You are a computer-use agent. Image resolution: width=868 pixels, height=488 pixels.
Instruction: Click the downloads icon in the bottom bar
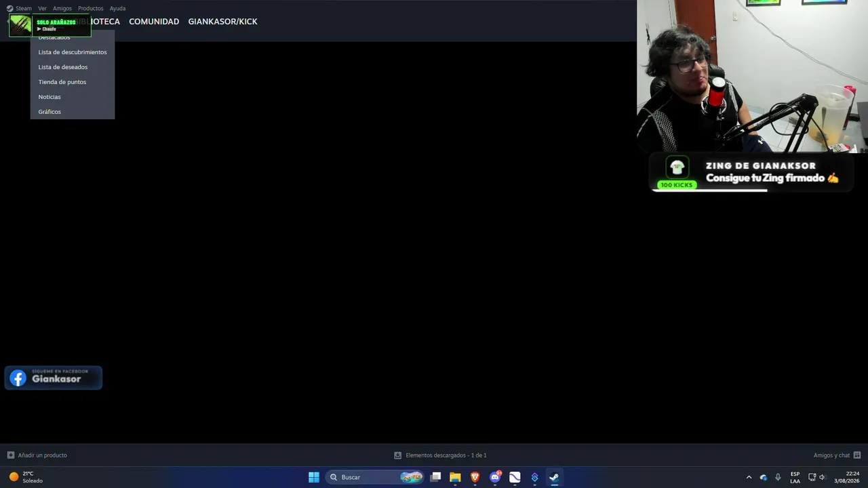[x=398, y=455]
